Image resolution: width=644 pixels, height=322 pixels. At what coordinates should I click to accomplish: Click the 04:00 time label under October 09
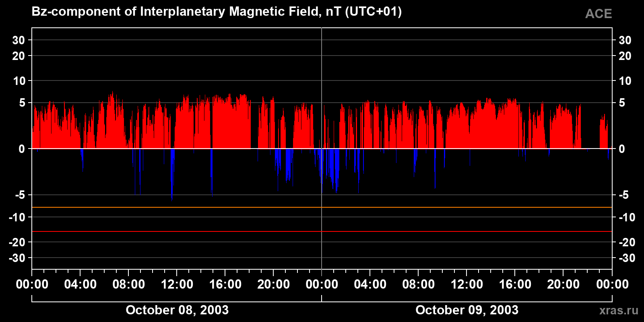coord(370,285)
